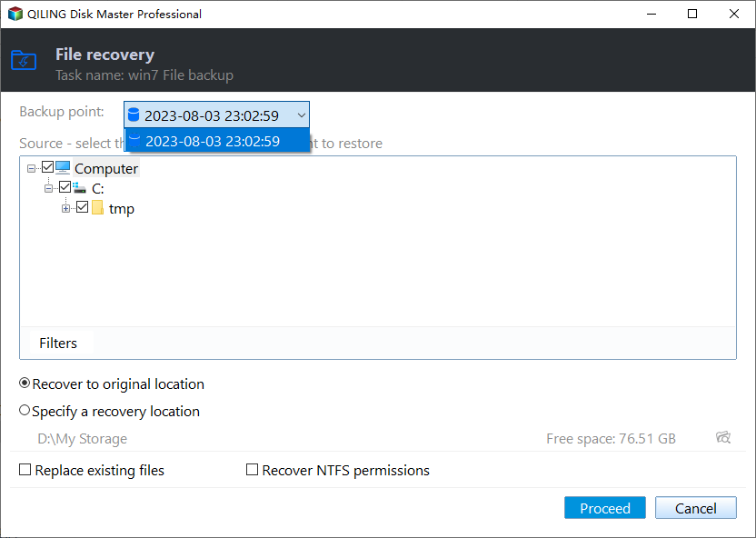Enable Replace existing files checkbox
The height and width of the screenshot is (538, 756).
point(25,469)
